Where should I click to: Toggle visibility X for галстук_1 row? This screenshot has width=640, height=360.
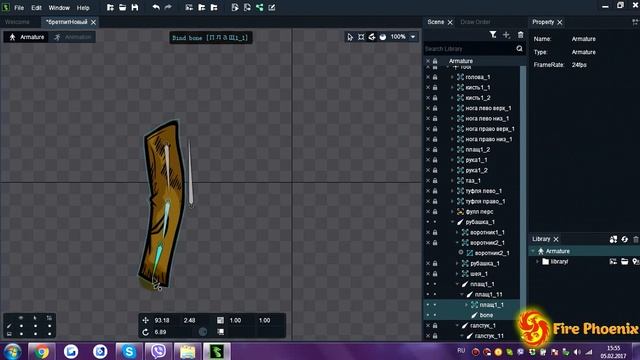(x=428, y=326)
